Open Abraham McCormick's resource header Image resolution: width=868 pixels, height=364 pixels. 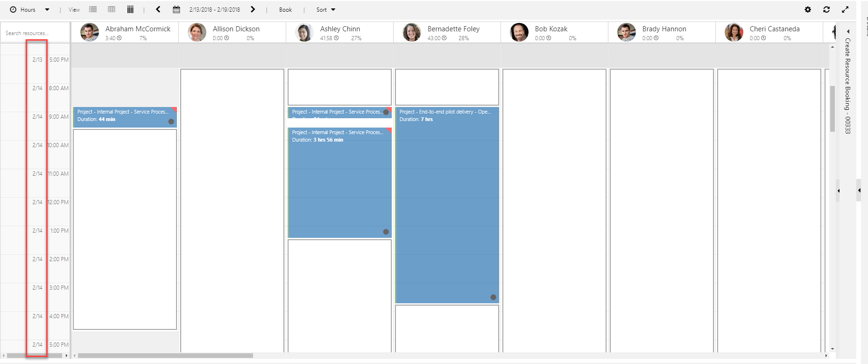(x=138, y=29)
